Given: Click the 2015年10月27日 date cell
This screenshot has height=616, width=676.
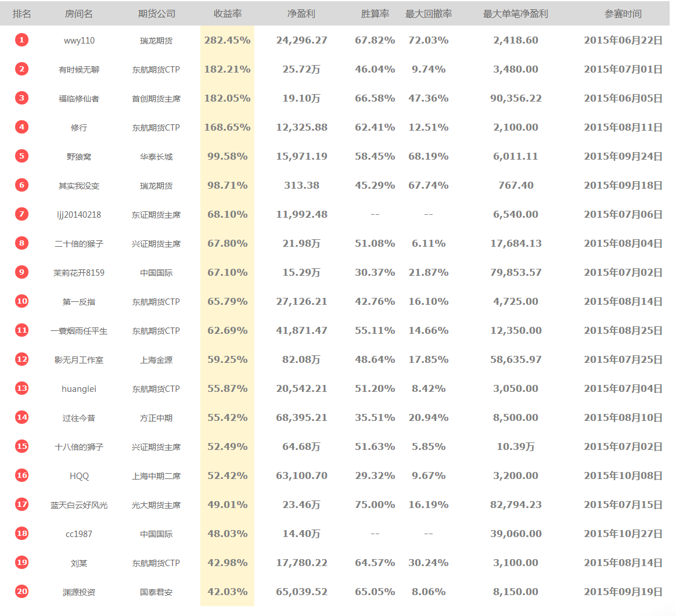Looking at the screenshot, I should click(623, 534).
